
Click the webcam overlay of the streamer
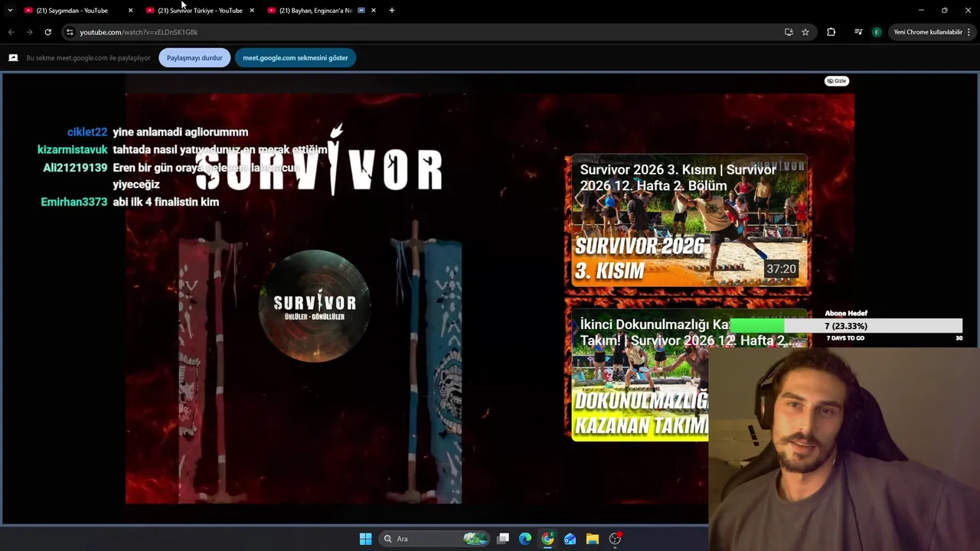click(844, 448)
